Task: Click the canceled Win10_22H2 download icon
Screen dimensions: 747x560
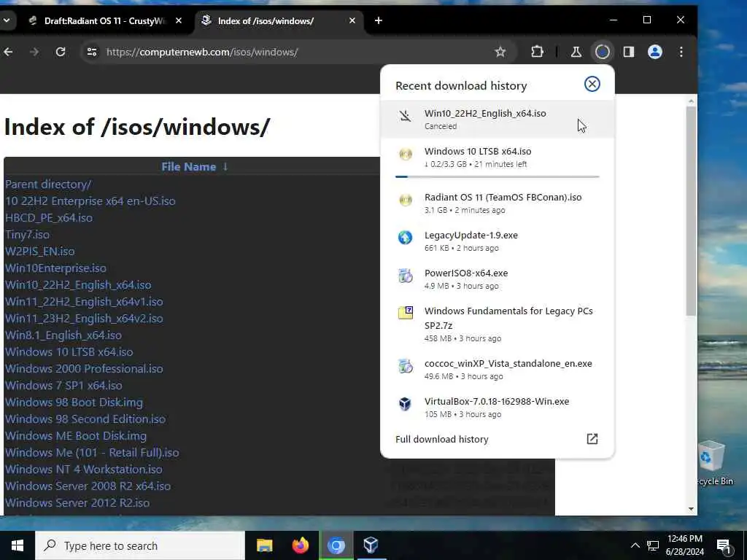Action: (x=406, y=116)
